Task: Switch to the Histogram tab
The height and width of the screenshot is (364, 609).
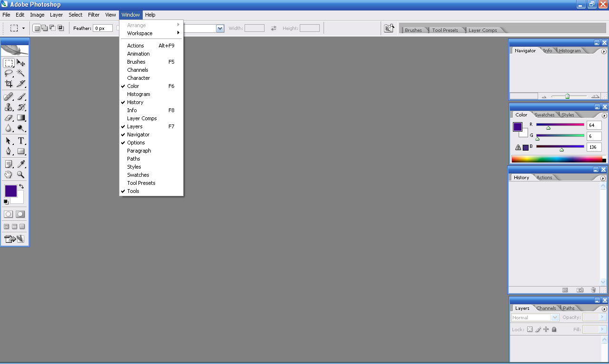Action: point(570,50)
